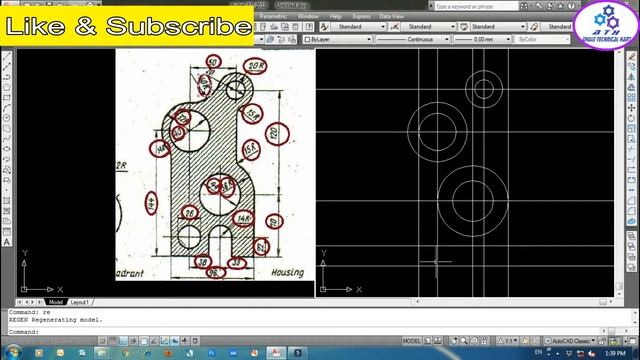
Task: Select the Array tool
Action: (x=631, y=97)
